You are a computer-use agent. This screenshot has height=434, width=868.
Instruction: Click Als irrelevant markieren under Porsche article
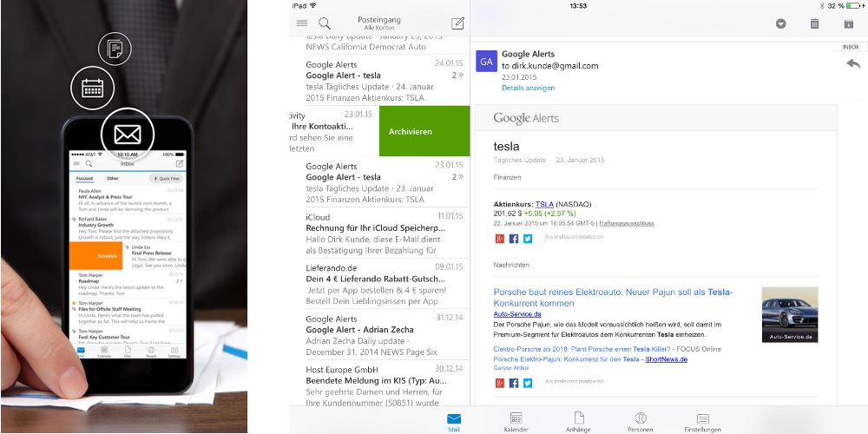pos(574,381)
